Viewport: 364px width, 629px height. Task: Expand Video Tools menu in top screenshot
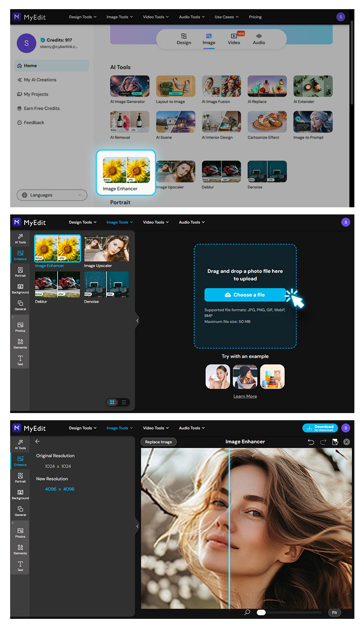point(156,17)
